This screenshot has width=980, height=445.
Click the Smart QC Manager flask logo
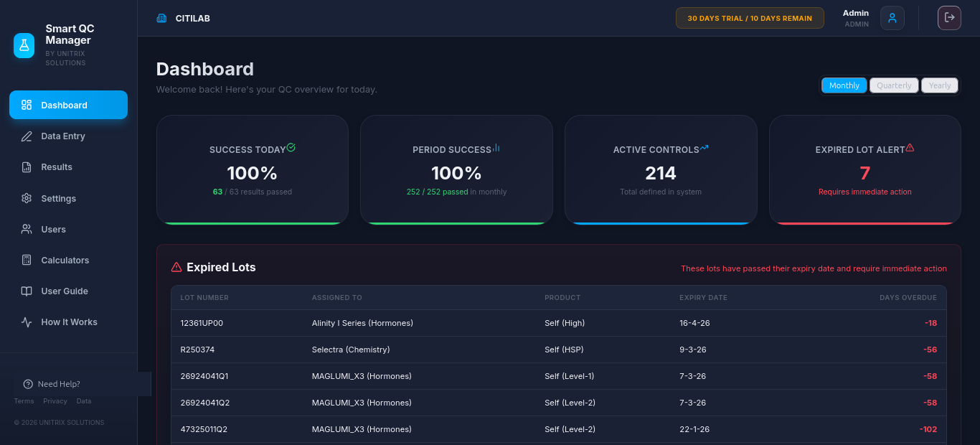click(x=24, y=45)
